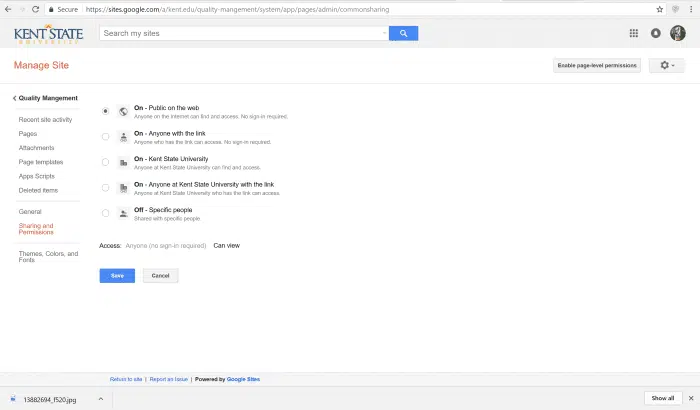Open the gear settings dropdown
The width and height of the screenshot is (700, 410).
coord(667,65)
